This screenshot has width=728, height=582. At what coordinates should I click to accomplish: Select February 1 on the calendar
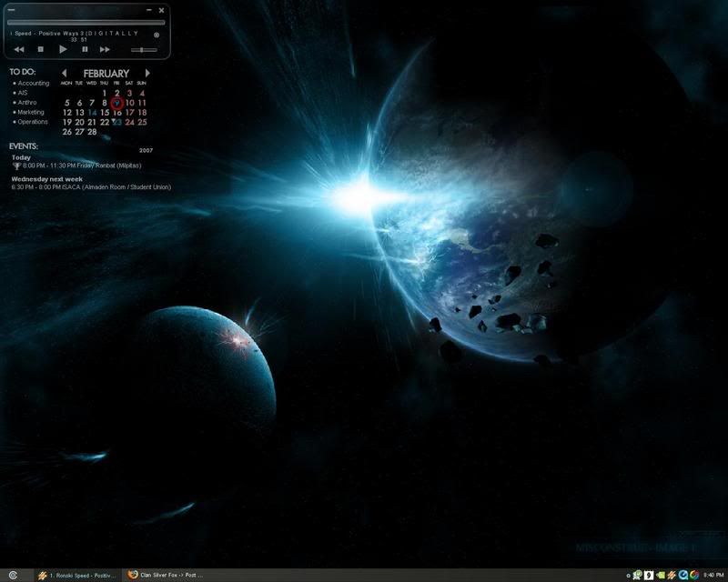(x=105, y=94)
